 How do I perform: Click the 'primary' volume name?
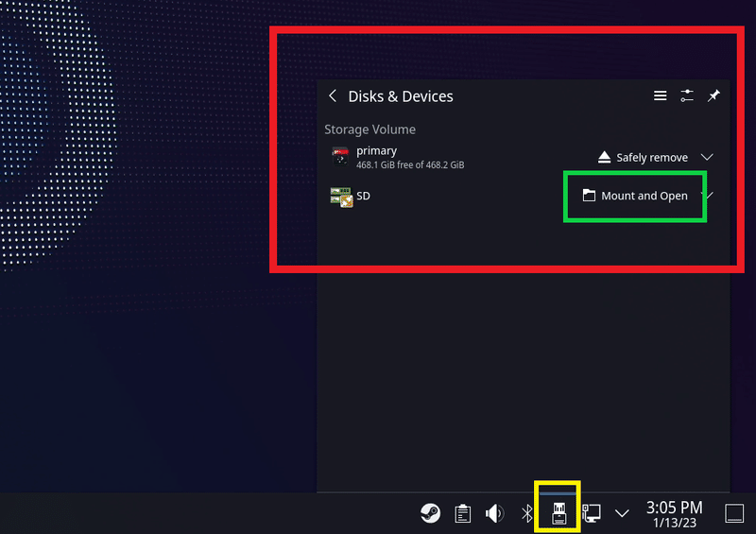click(x=376, y=150)
